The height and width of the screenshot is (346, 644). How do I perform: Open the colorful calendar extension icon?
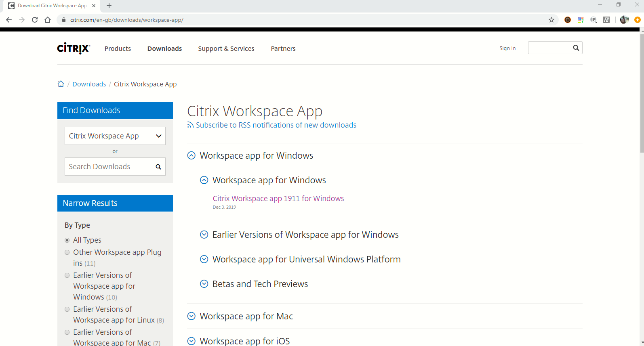[581, 20]
